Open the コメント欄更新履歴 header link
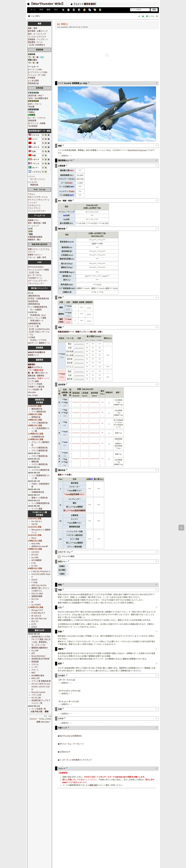The height and width of the screenshot is (868, 186). coord(85,4)
